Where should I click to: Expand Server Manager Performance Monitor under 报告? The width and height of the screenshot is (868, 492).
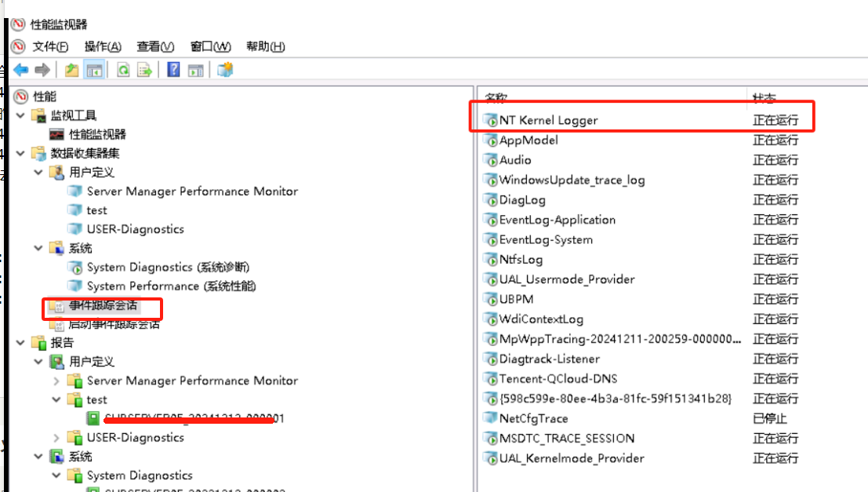pyautogui.click(x=56, y=381)
